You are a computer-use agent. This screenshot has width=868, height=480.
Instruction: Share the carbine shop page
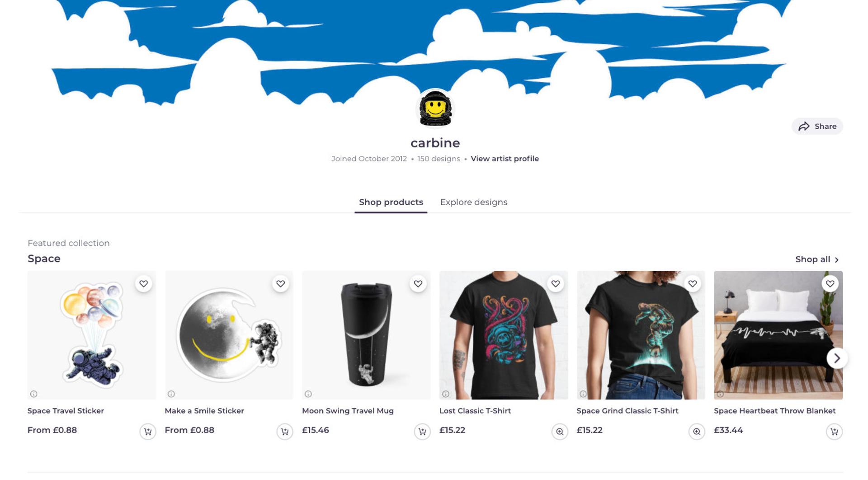pyautogui.click(x=817, y=127)
